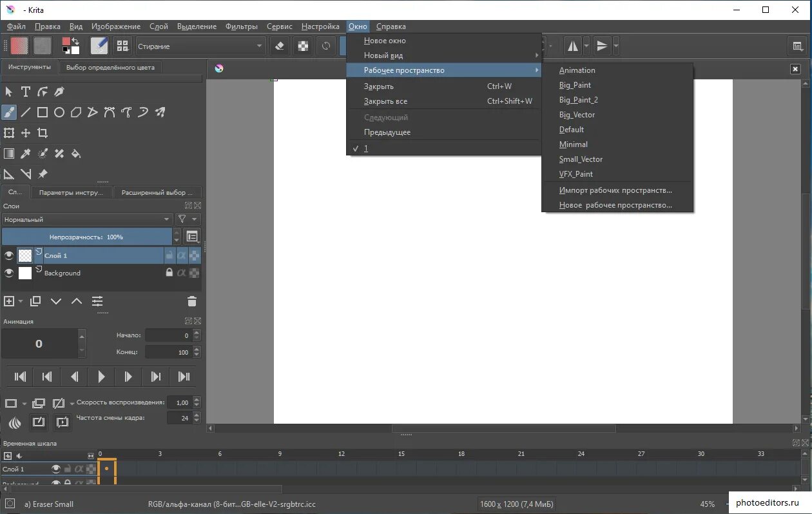Choose Big_Paint workspace
Image resolution: width=812 pixels, height=514 pixels.
(575, 85)
